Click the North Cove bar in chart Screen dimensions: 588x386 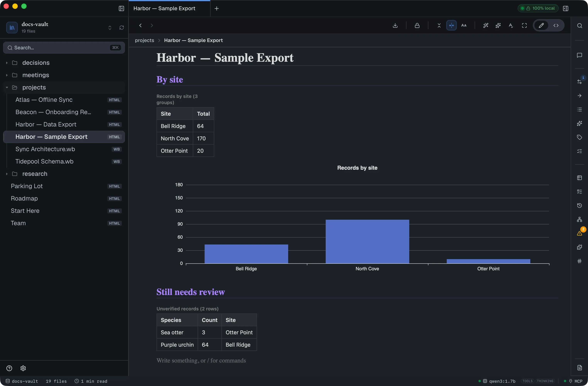tap(367, 241)
